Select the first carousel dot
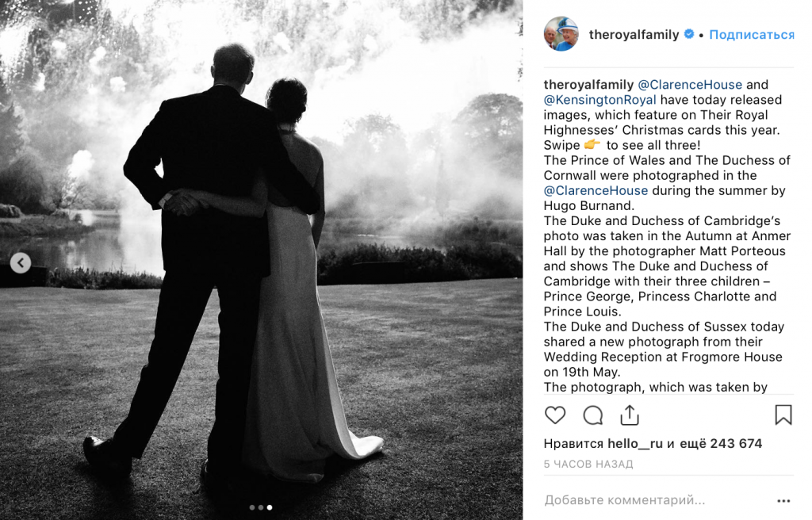The width and height of the screenshot is (812, 520). [x=252, y=507]
